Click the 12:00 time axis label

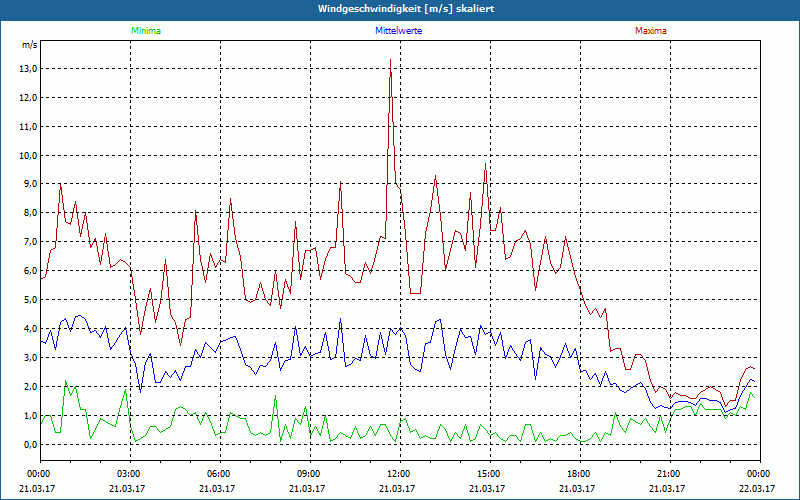[400, 473]
